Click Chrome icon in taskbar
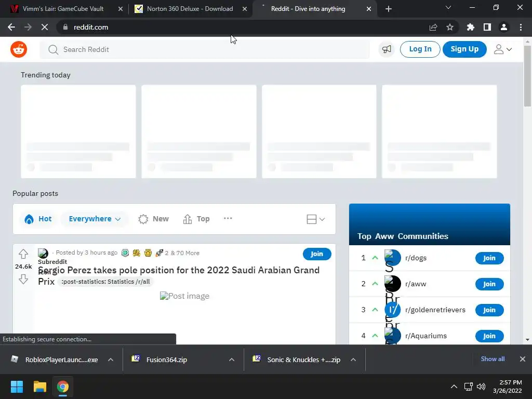 click(63, 387)
